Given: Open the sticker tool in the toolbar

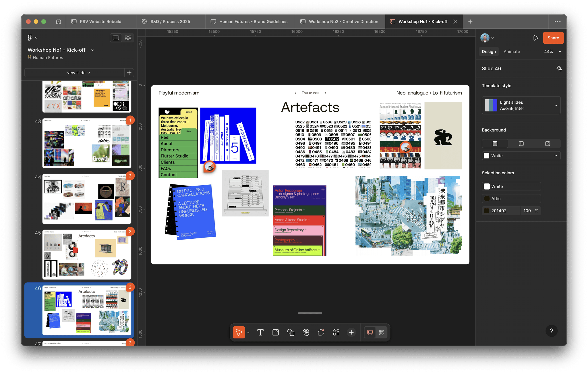Looking at the screenshot, I should 321,332.
